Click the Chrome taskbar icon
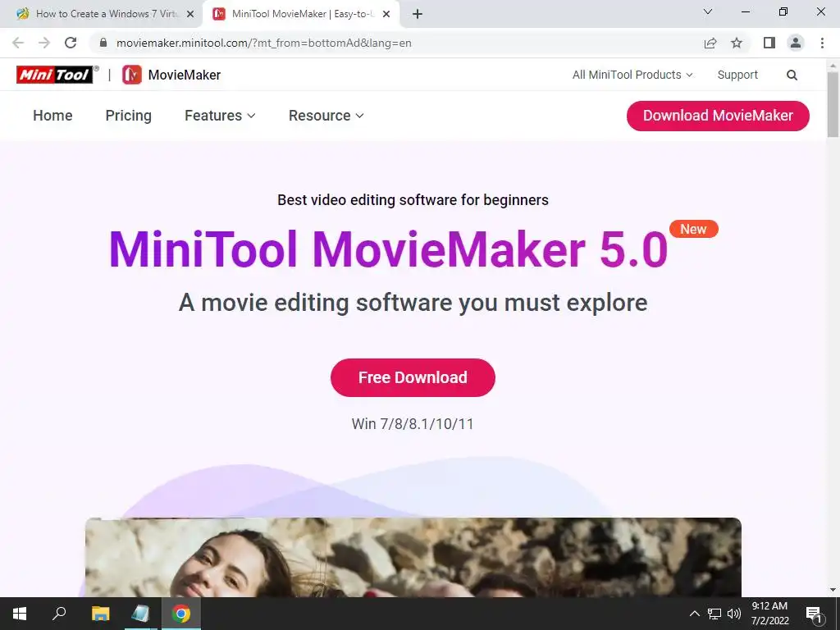 coord(181,614)
